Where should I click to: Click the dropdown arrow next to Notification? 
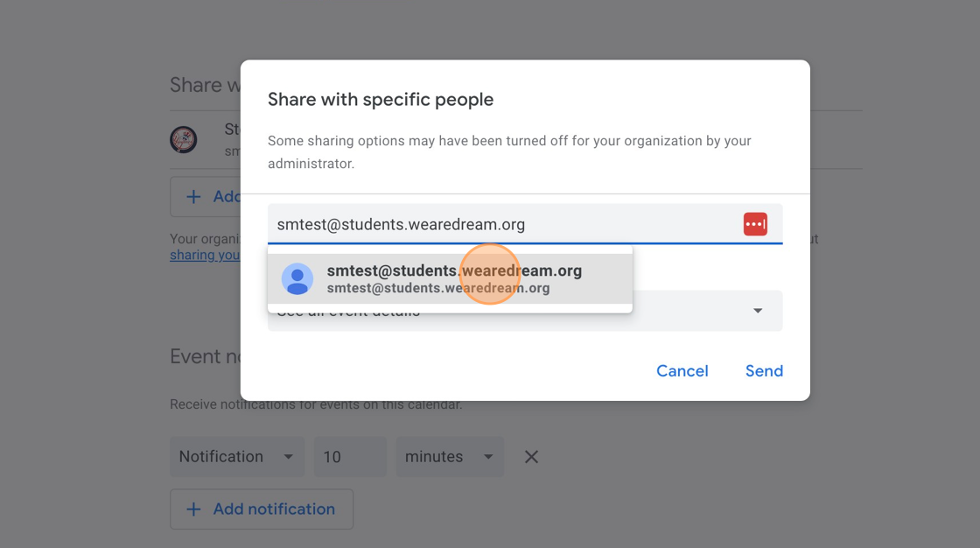[x=288, y=457]
